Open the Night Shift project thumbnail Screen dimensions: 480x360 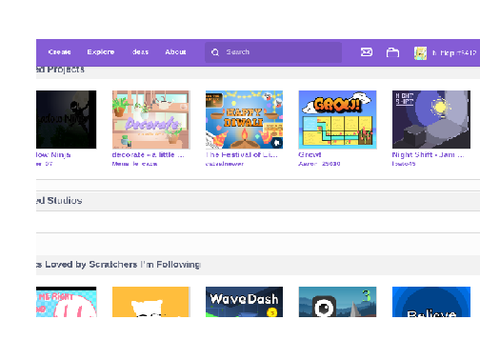pos(431,119)
